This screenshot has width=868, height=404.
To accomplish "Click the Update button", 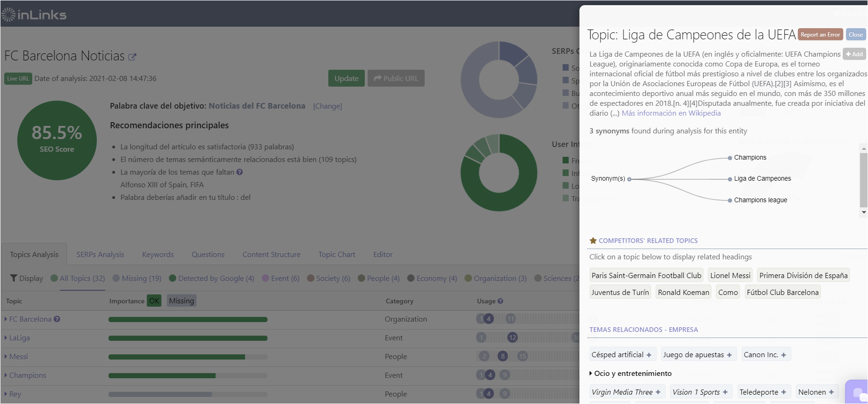I will pos(347,78).
